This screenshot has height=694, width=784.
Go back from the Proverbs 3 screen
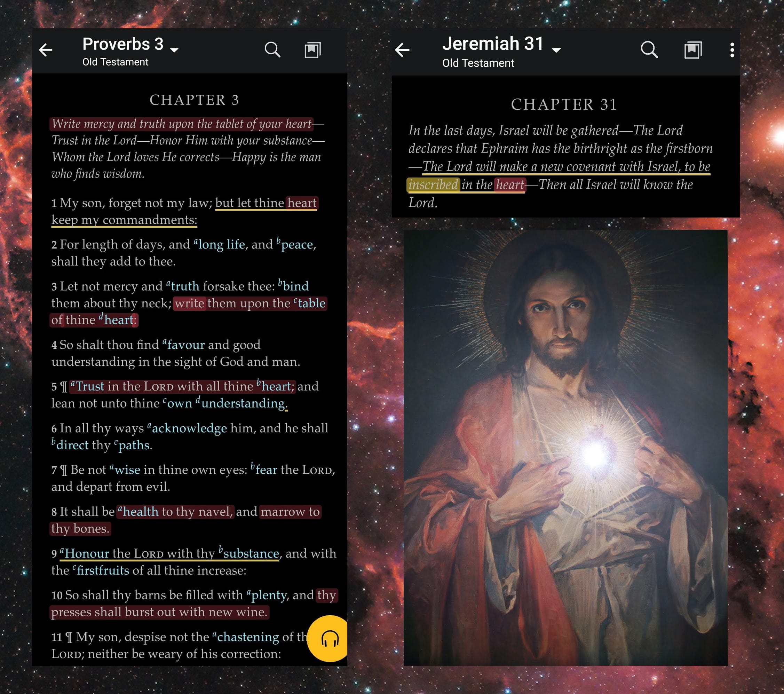45,50
